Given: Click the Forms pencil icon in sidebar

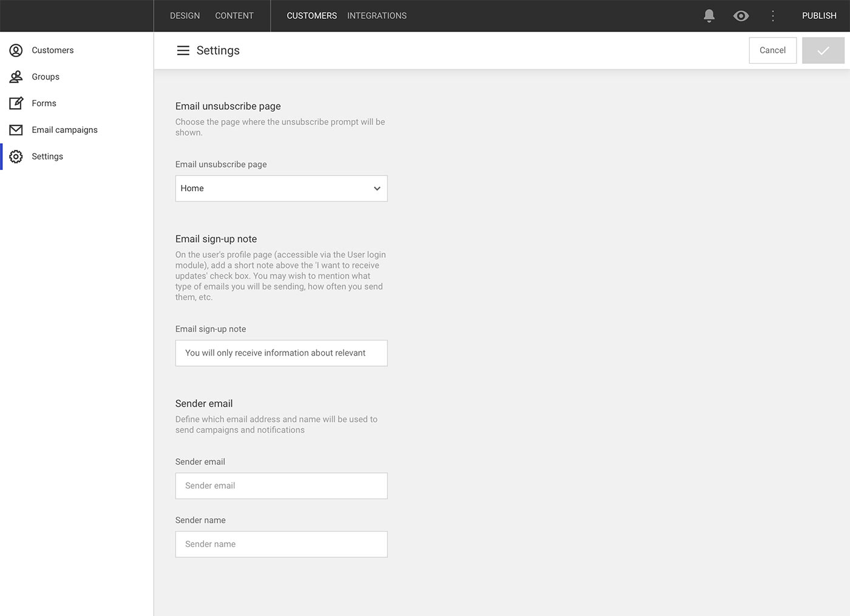Looking at the screenshot, I should [16, 103].
